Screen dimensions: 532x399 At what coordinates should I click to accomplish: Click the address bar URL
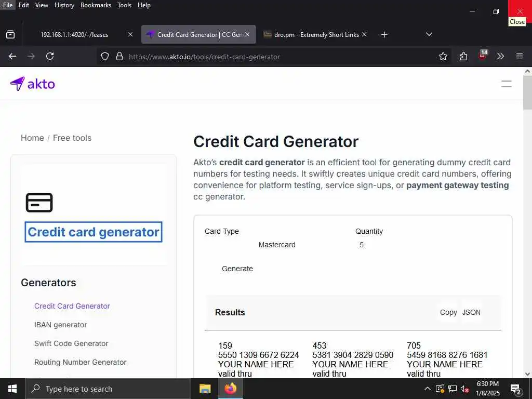click(x=204, y=57)
